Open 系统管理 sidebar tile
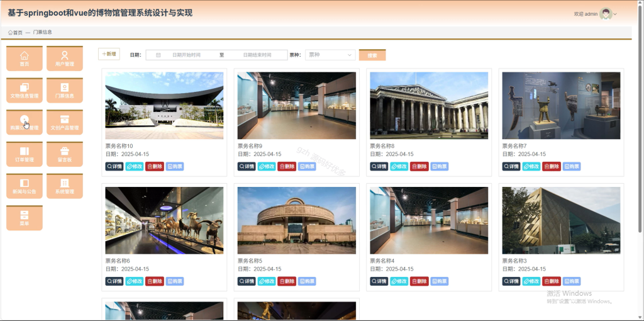 (65, 186)
